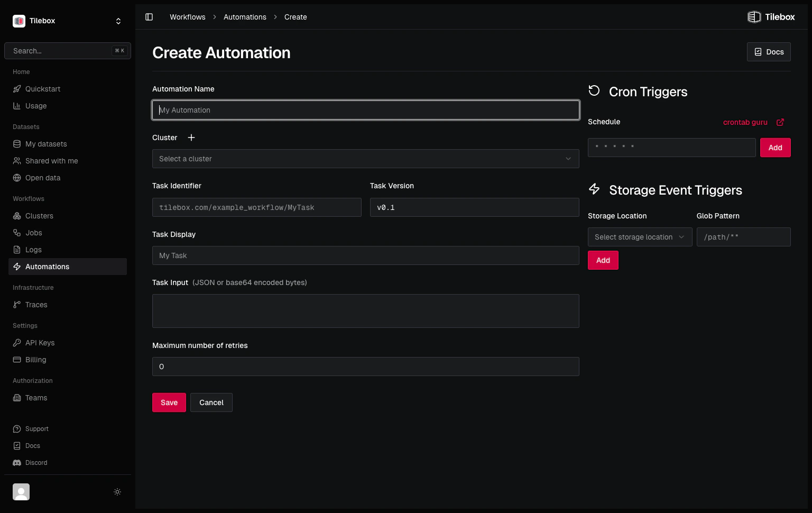Screen dimensions: 812x513
Task: Open Teams page in sidebar
Action: pyautogui.click(x=68, y=398)
